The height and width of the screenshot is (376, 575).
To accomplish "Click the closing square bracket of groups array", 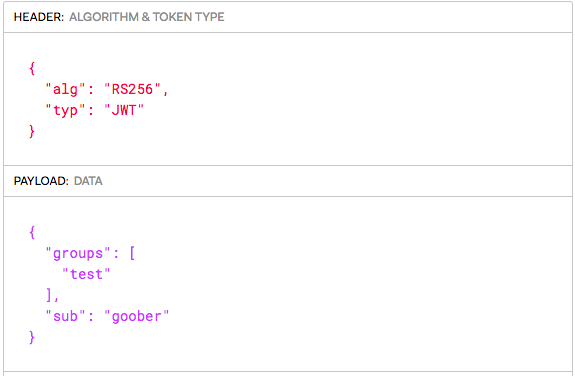I will pyautogui.click(x=49, y=295).
